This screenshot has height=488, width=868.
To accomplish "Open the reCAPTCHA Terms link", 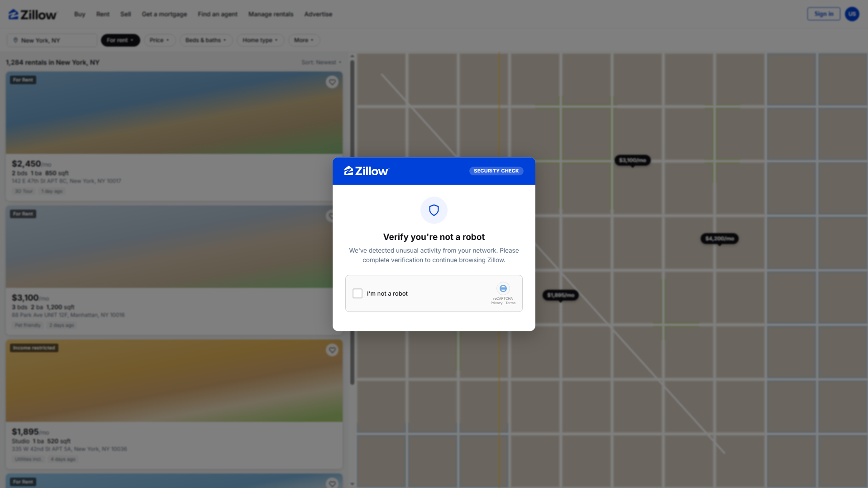I will tap(510, 303).
